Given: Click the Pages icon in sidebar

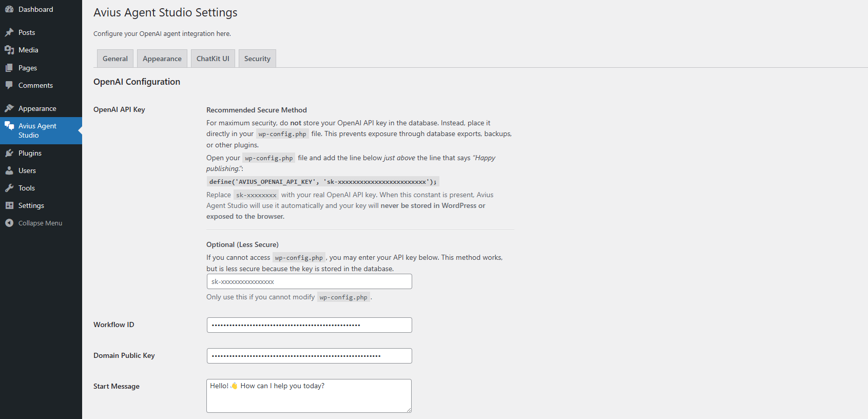Looking at the screenshot, I should [x=9, y=68].
